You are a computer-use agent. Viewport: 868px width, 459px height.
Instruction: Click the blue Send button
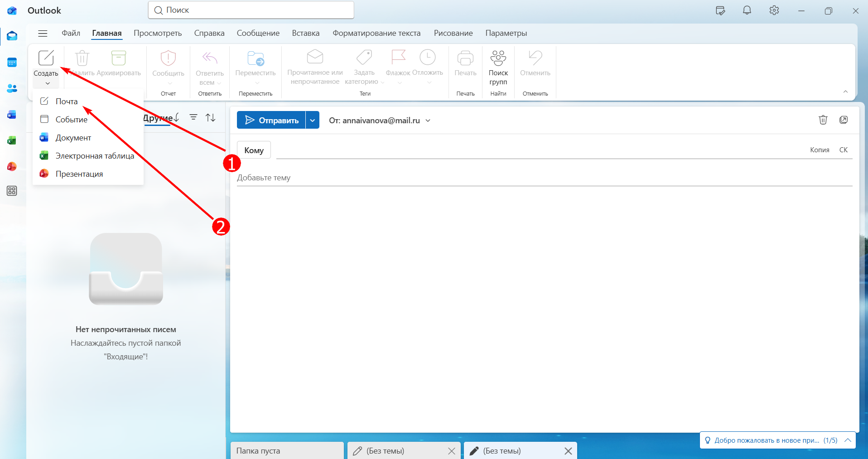[x=271, y=120]
